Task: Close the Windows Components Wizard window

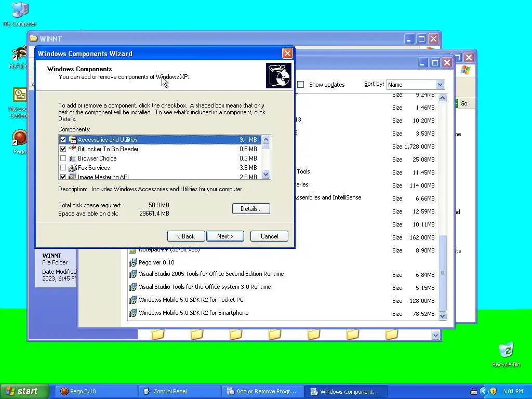Action: click(x=287, y=54)
